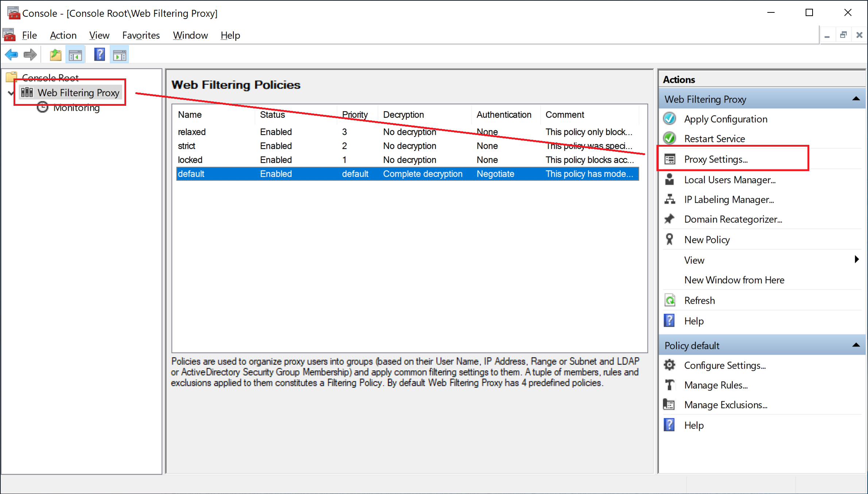Click Complete decryption cell in default row

click(422, 174)
